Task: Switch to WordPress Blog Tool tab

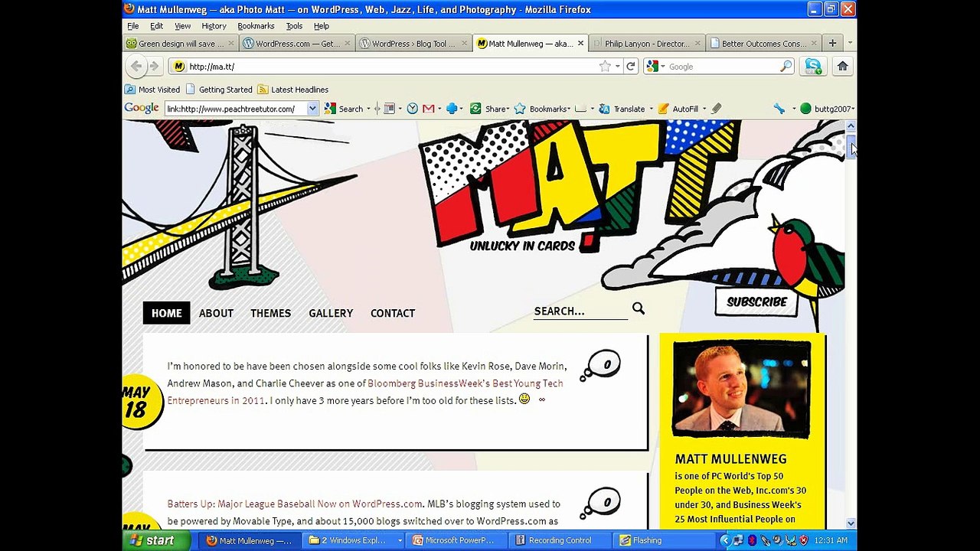Action: [x=413, y=44]
